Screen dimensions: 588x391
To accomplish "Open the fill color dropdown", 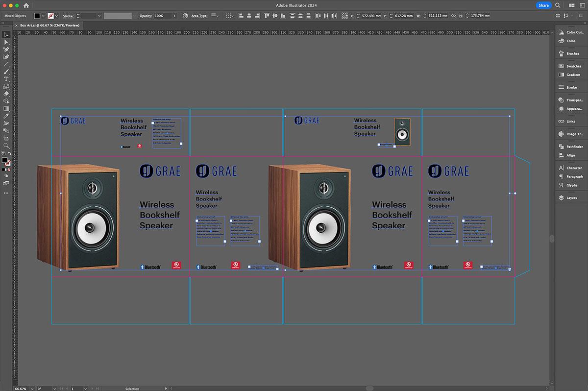I will 43,16.
